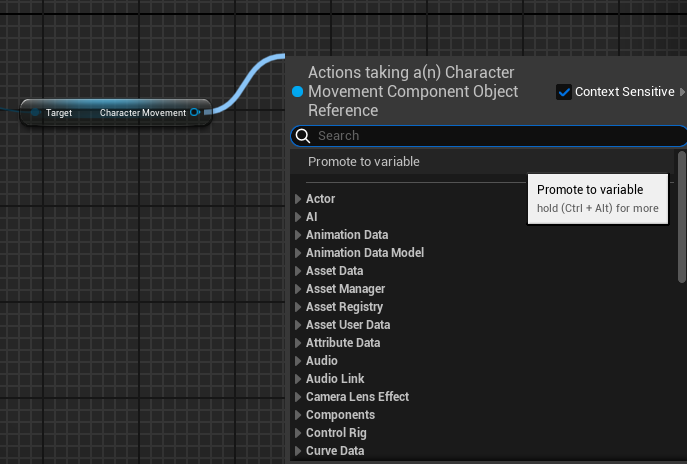Select the Curve Data label
The width and height of the screenshot is (687, 464).
(335, 450)
